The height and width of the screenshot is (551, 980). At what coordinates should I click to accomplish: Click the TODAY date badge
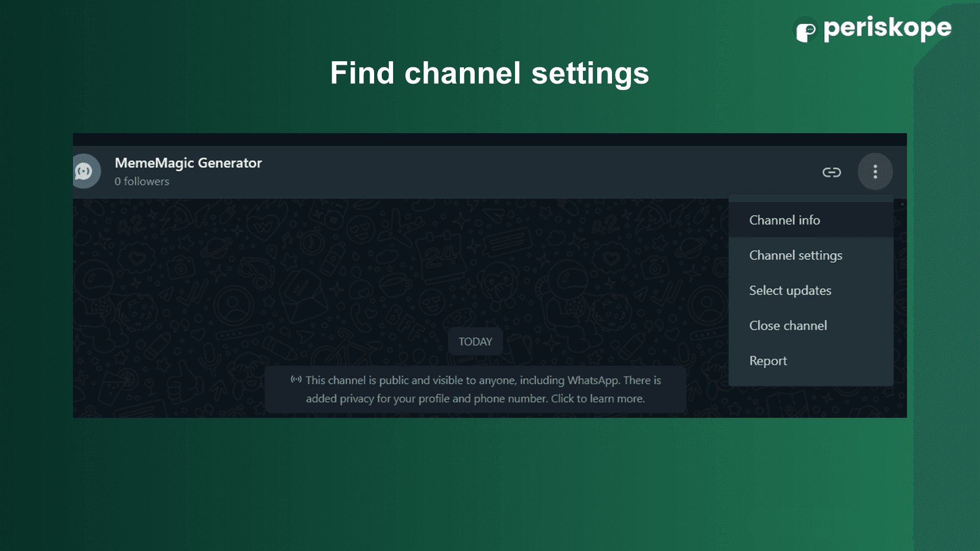coord(475,341)
